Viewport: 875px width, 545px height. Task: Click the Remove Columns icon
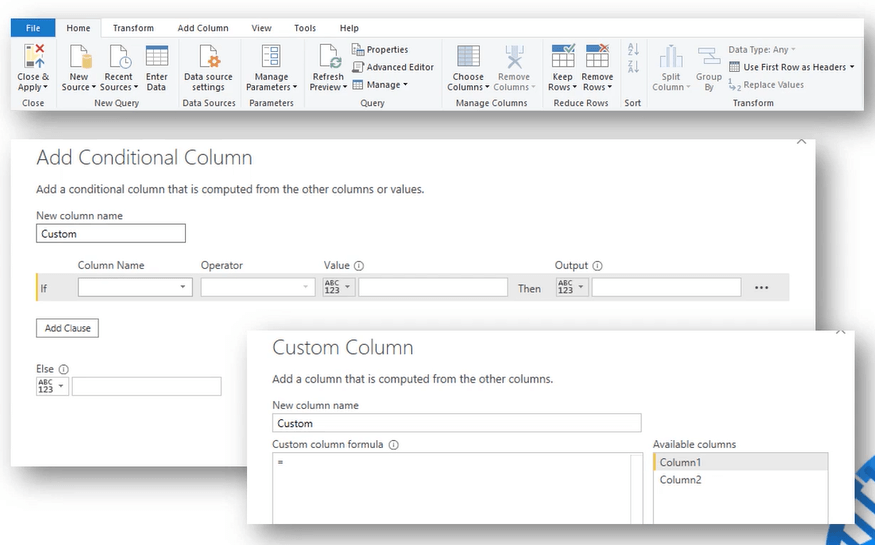(x=514, y=56)
